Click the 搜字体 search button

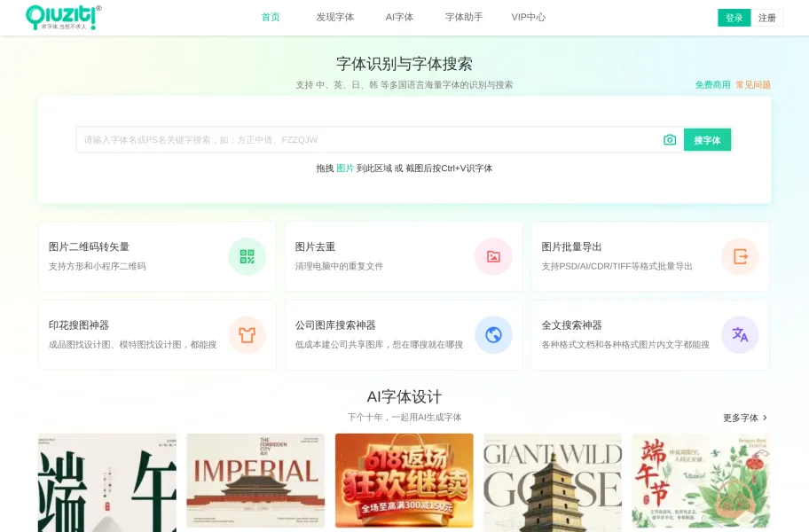pyautogui.click(x=707, y=140)
